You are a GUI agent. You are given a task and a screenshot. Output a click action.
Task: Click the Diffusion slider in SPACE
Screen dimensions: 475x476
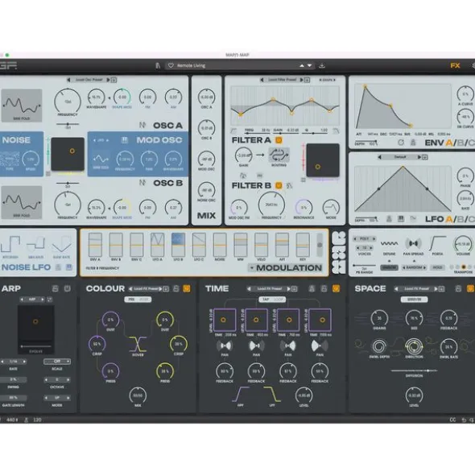(x=414, y=370)
